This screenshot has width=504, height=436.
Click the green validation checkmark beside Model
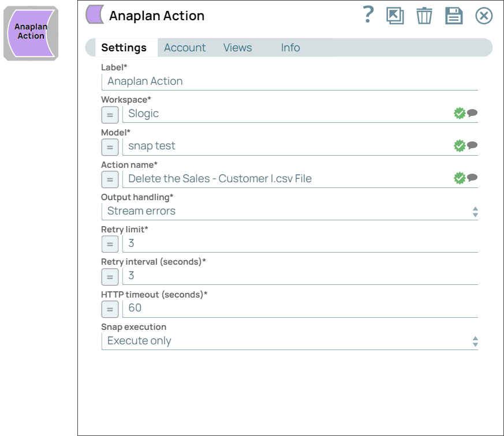459,145
